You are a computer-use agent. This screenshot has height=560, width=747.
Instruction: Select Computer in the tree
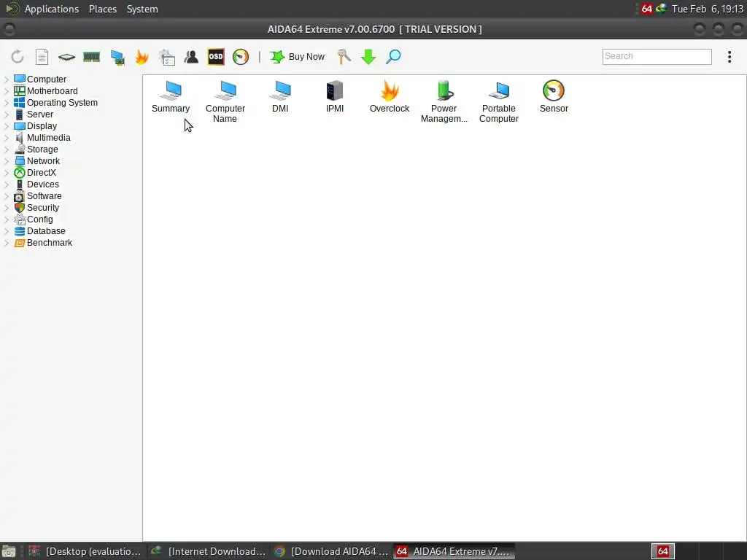coord(46,79)
